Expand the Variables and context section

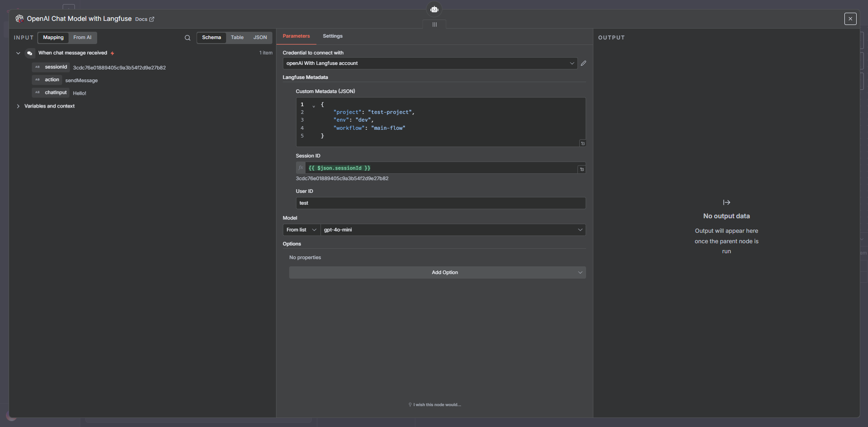[x=18, y=106]
